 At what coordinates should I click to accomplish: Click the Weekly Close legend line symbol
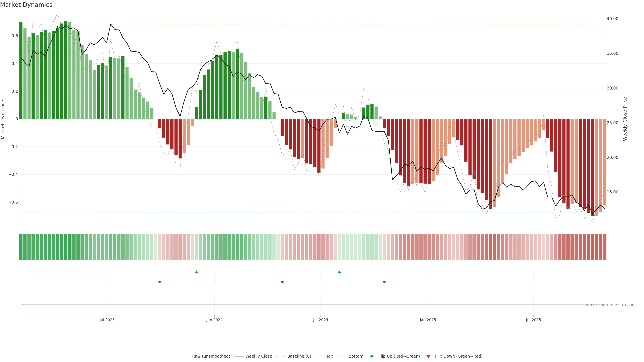pos(238,356)
